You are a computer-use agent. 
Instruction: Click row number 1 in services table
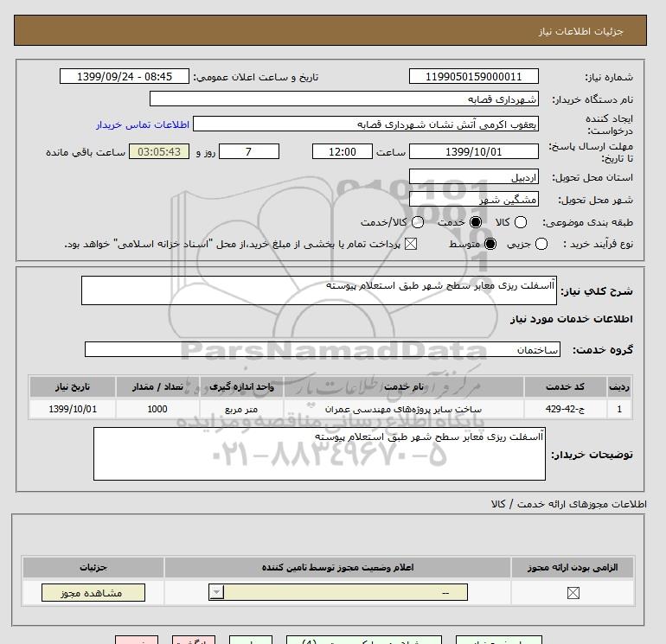coord(619,409)
